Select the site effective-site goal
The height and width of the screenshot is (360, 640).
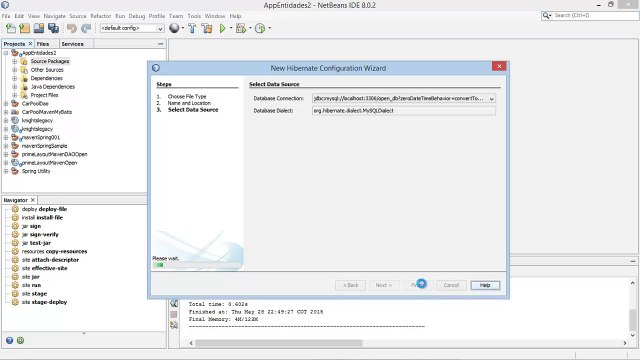pyautogui.click(x=44, y=268)
